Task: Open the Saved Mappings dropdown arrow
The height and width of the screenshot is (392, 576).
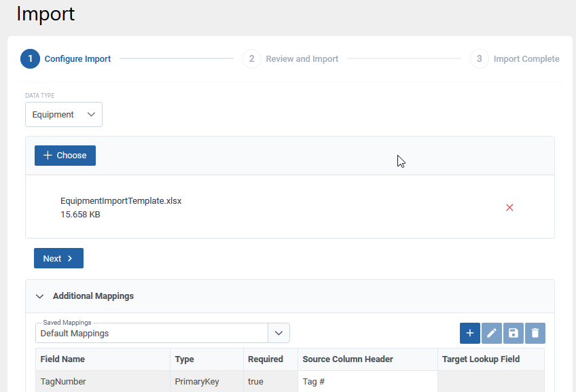Action: [278, 333]
